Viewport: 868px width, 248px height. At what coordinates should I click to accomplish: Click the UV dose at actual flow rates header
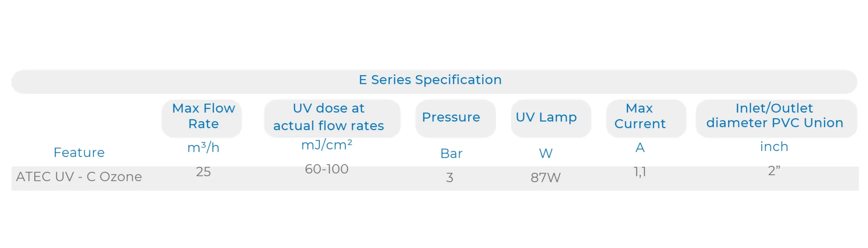(328, 117)
